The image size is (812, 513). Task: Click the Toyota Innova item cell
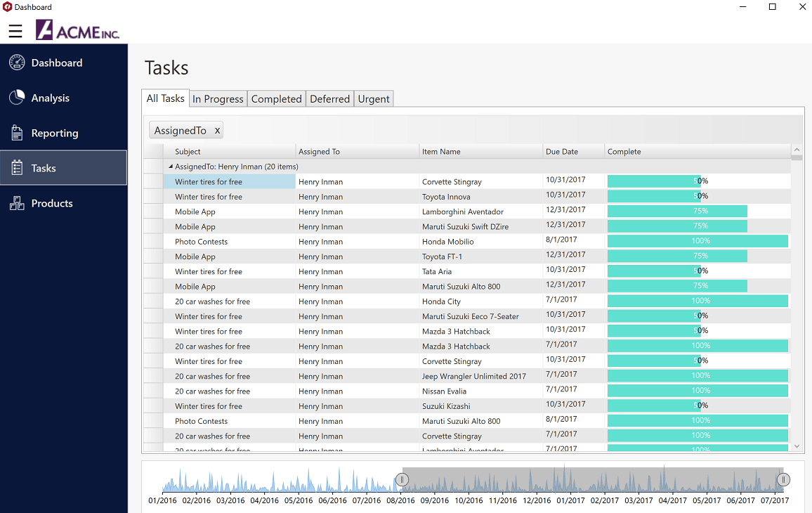(481, 197)
